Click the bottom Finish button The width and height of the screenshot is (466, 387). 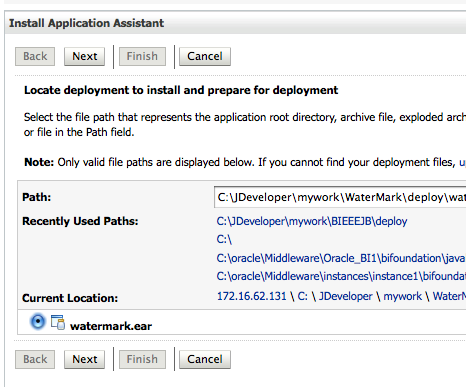coord(142,359)
